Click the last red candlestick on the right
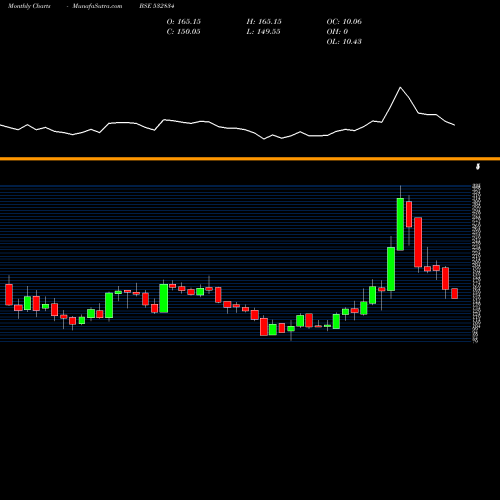The image size is (500, 500). [455, 294]
